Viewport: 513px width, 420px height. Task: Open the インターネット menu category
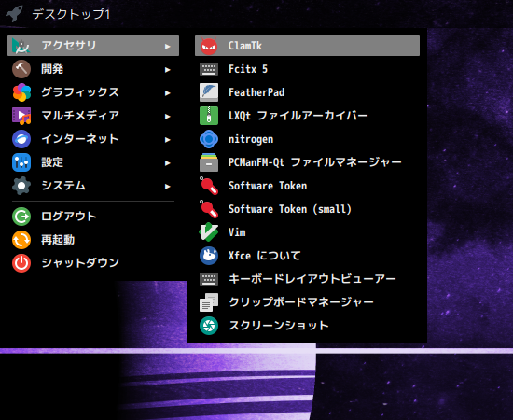pyautogui.click(x=93, y=139)
